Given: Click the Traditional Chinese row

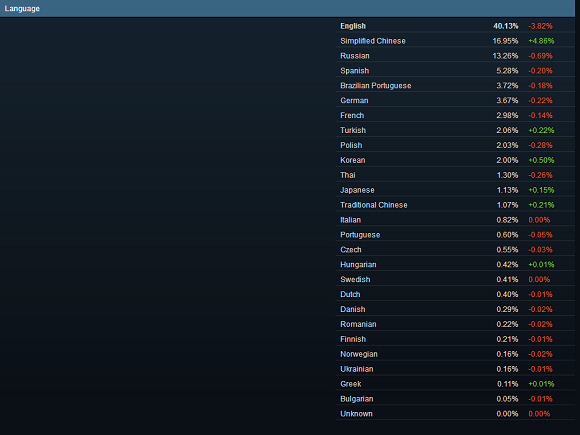Looking at the screenshot, I should (455, 205).
